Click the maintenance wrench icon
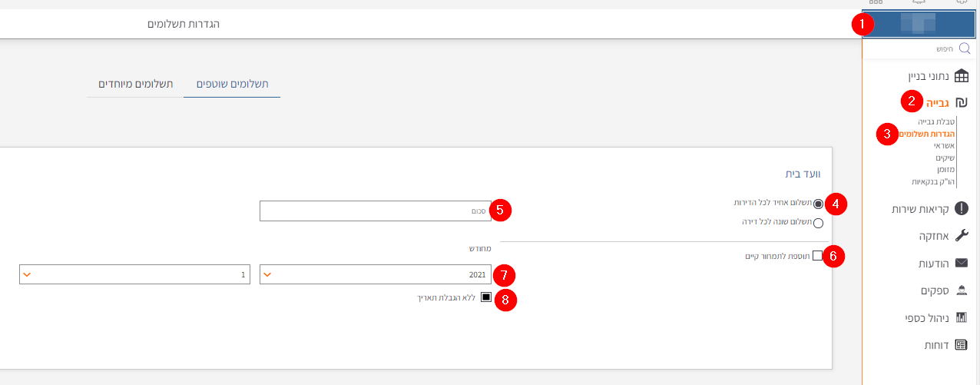The height and width of the screenshot is (385, 980). pyautogui.click(x=961, y=236)
